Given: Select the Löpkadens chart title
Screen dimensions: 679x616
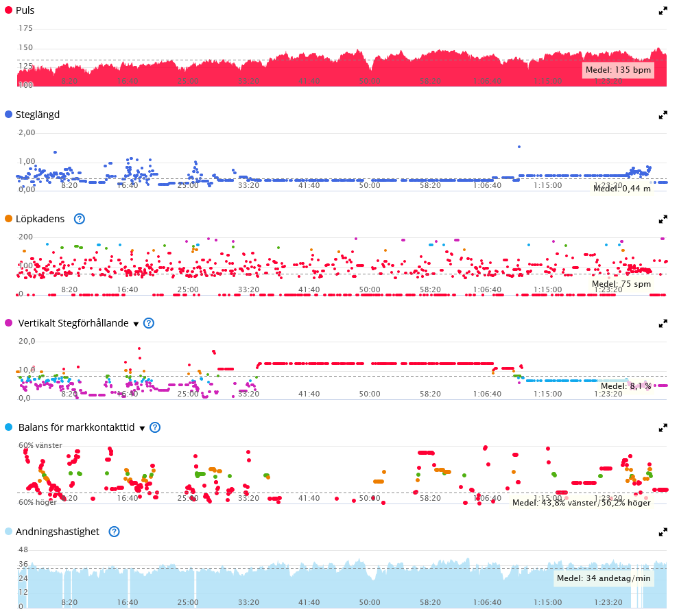Looking at the screenshot, I should [40, 219].
